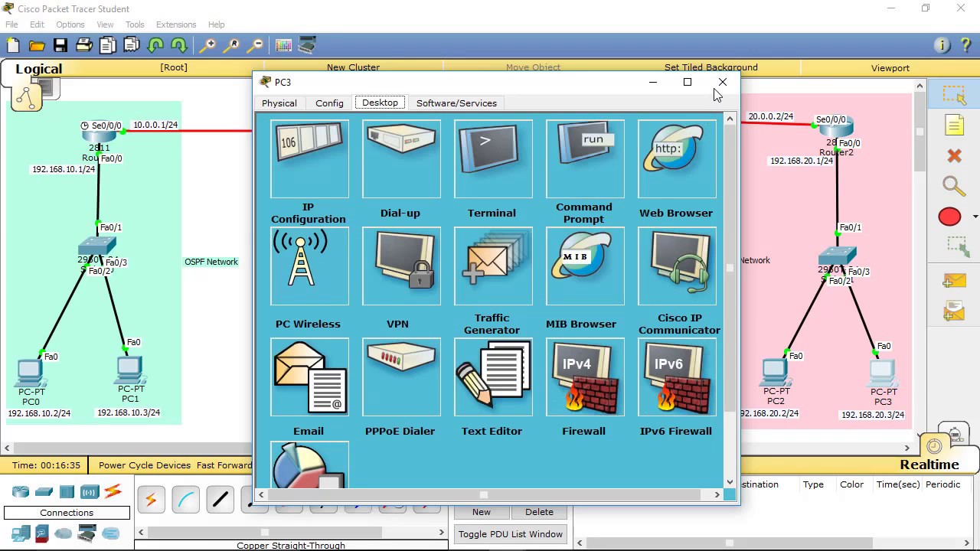980x551 pixels.
Task: Launch the Text Editor
Action: coord(493,377)
